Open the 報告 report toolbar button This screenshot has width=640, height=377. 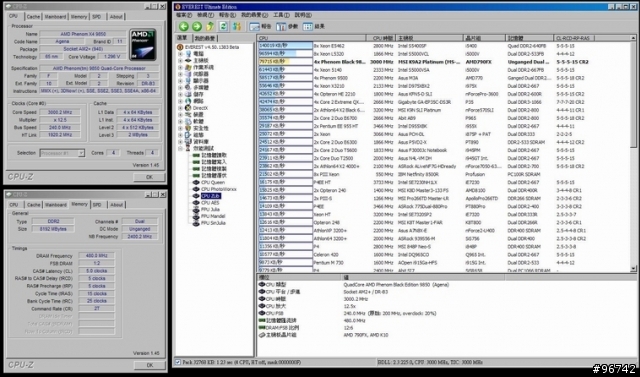point(260,26)
